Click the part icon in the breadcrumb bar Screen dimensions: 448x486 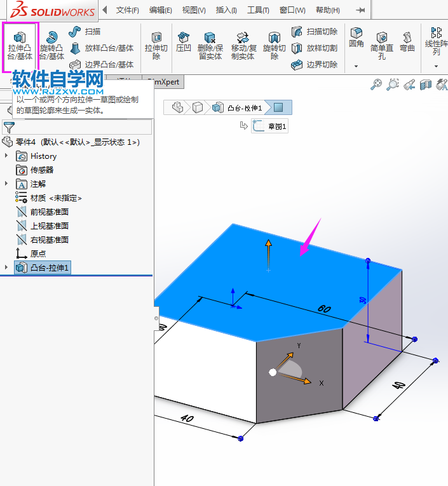tap(178, 107)
